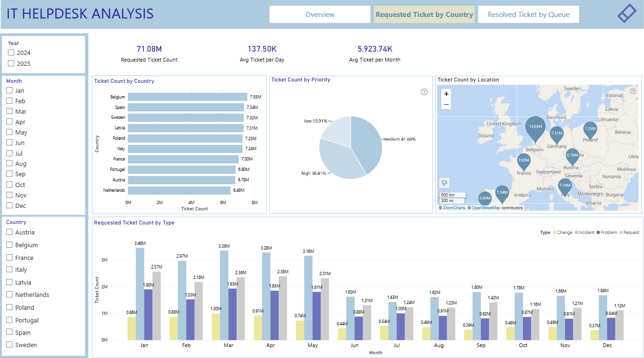This screenshot has width=644, height=358.
Task: Click the diamond logo in header
Action: tap(627, 13)
